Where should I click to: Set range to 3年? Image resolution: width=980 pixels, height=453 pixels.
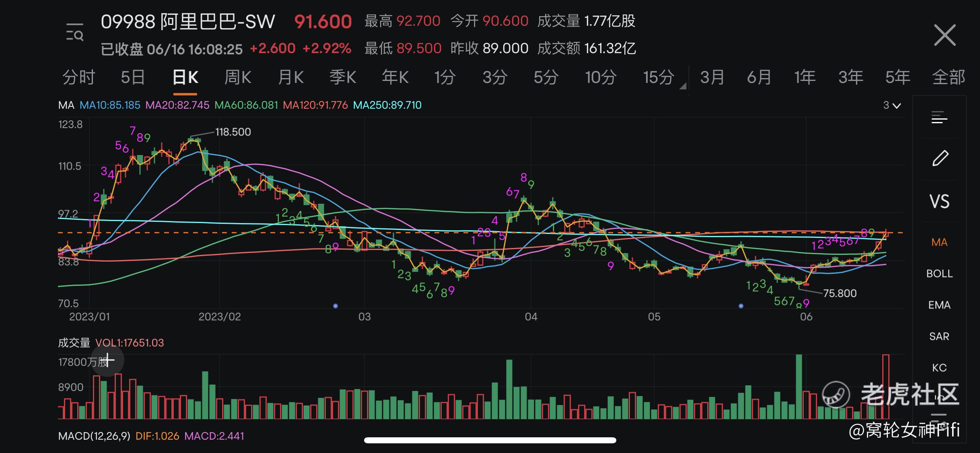pyautogui.click(x=851, y=77)
